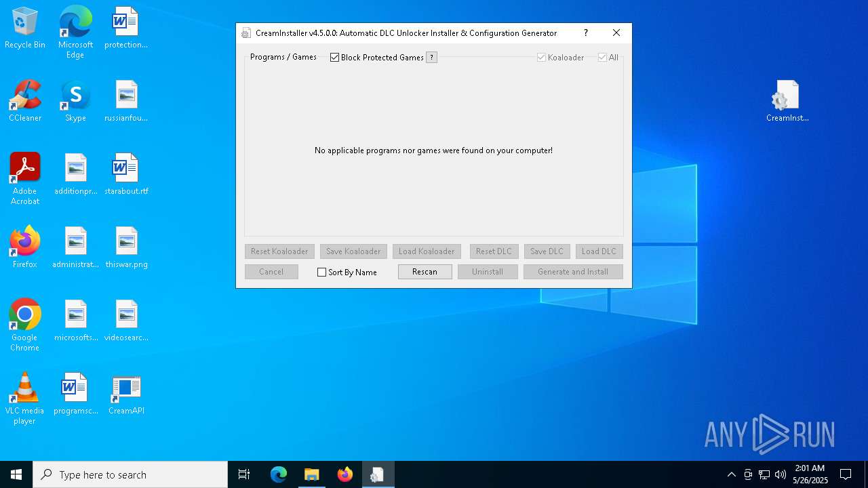Click the title bar help question mark
The image size is (868, 488).
pos(586,33)
